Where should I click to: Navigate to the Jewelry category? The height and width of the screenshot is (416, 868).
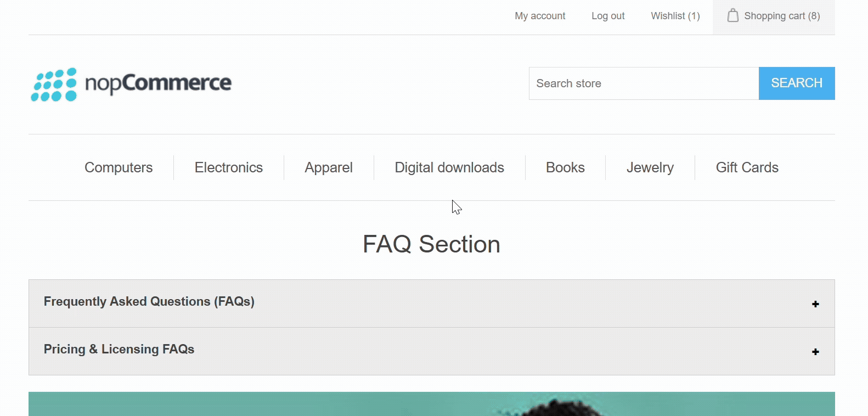650,167
